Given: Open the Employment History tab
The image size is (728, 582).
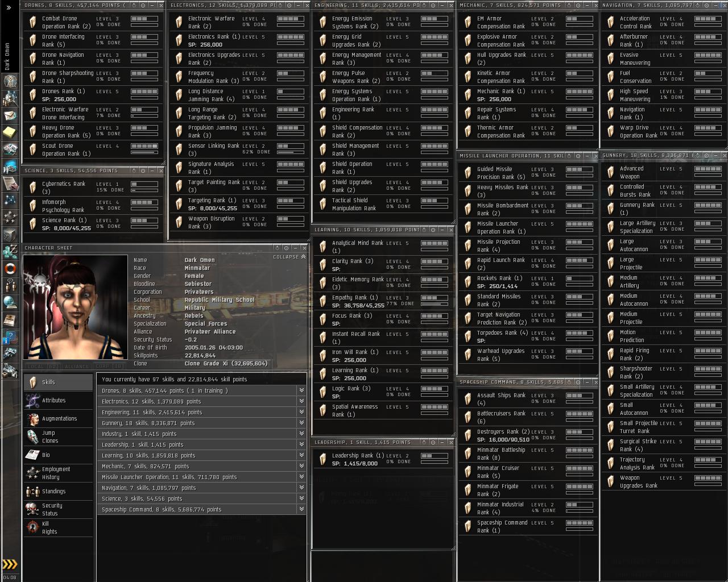Looking at the screenshot, I should click(59, 473).
